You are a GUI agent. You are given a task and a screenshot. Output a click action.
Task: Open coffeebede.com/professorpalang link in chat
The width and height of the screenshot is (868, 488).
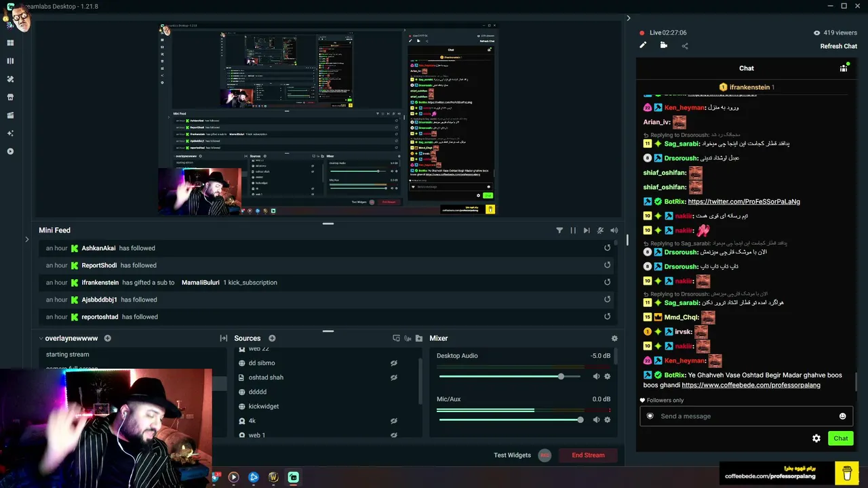click(751, 385)
